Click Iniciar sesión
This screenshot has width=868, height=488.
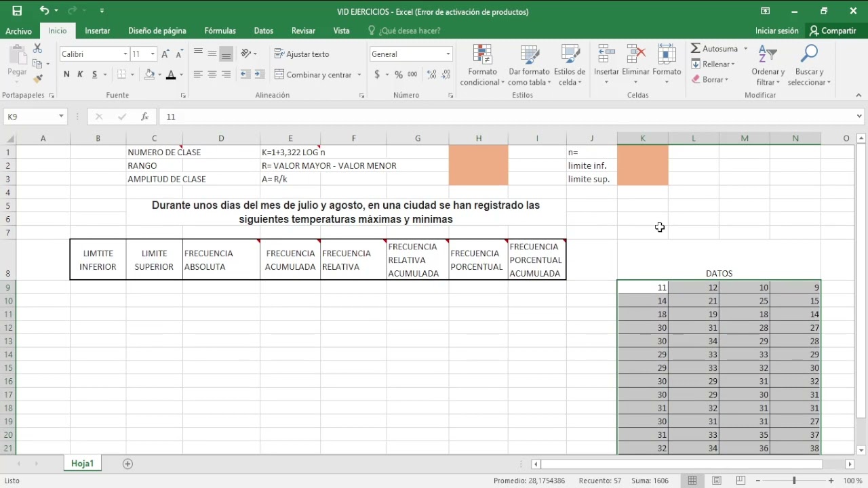coord(776,30)
